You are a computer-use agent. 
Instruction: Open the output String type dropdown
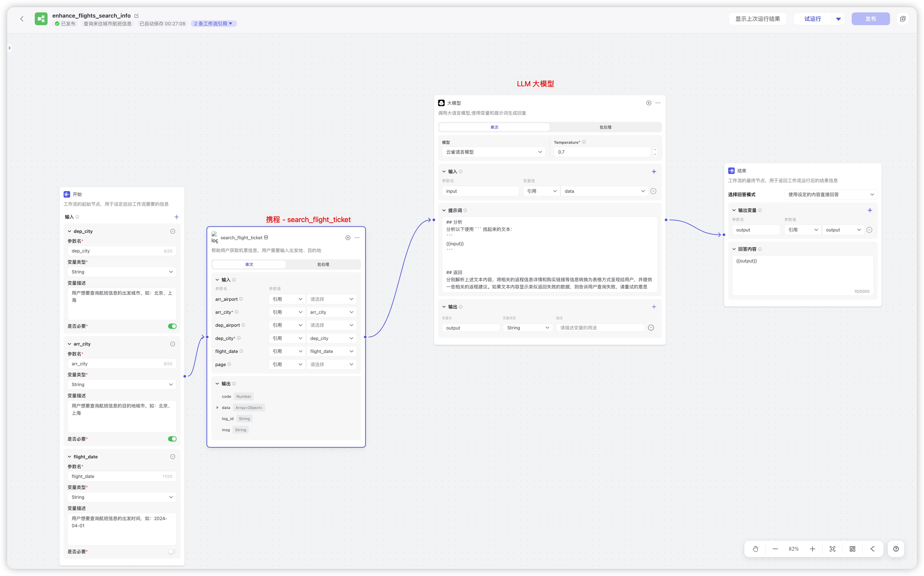click(x=528, y=328)
